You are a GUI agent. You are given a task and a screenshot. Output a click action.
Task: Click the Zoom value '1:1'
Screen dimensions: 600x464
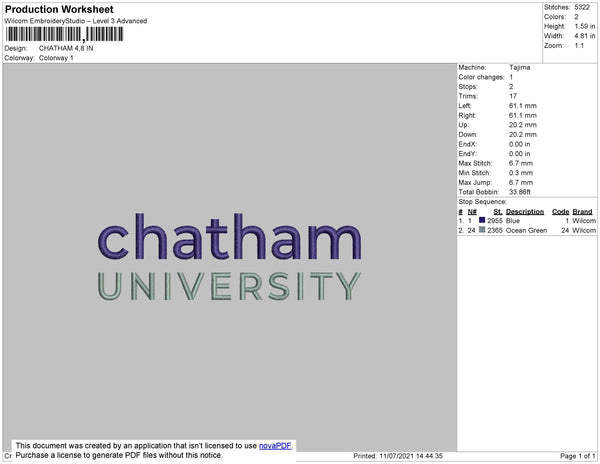(x=579, y=46)
